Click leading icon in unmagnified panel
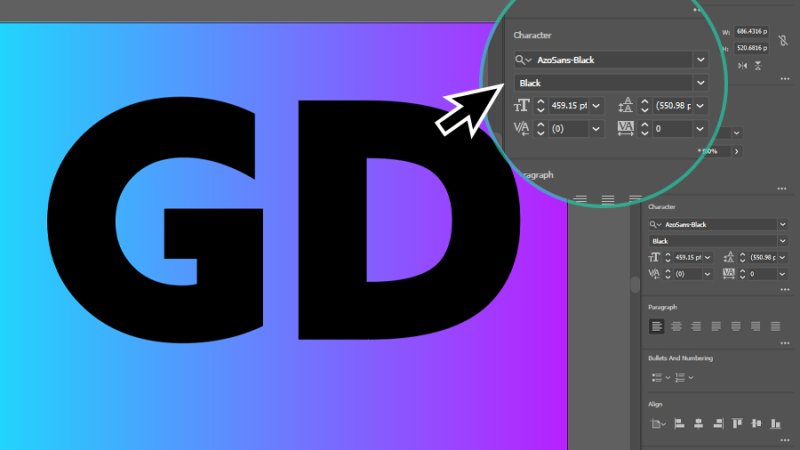Viewport: 800px width, 450px height. click(x=729, y=258)
